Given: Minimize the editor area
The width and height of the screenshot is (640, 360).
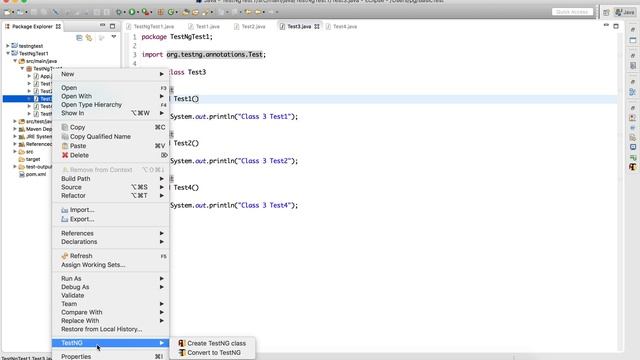Looking at the screenshot, I should click(606, 26).
